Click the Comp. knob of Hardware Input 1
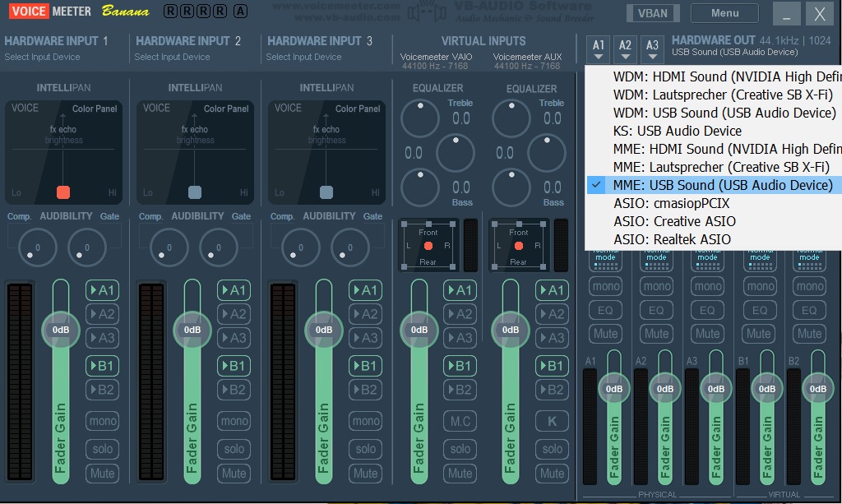Screen dimensions: 842x504 tap(37, 247)
